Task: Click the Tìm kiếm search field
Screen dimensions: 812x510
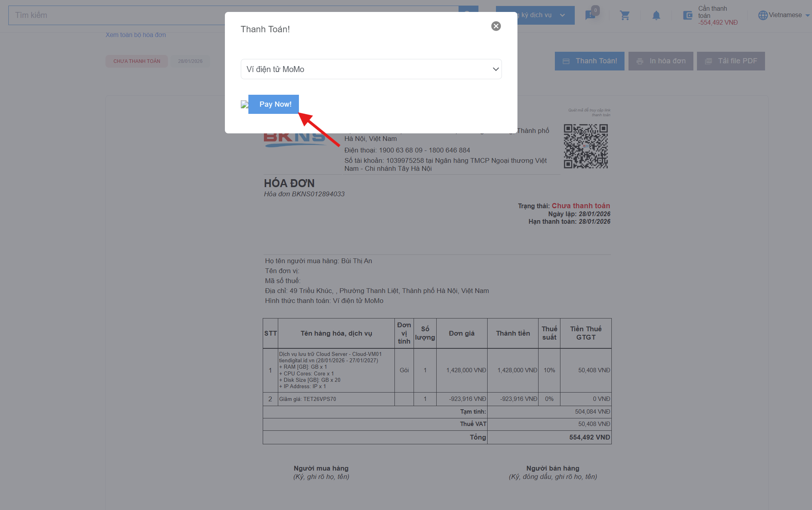Action: pyautogui.click(x=119, y=15)
